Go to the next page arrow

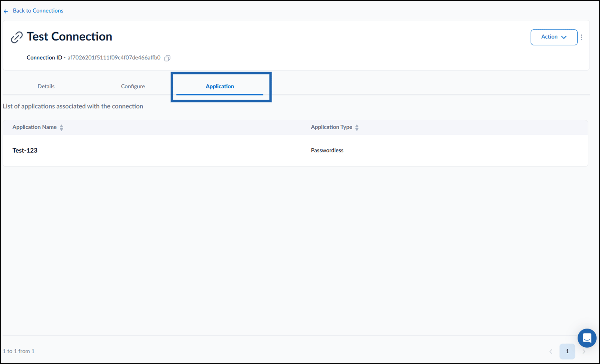(x=584, y=351)
